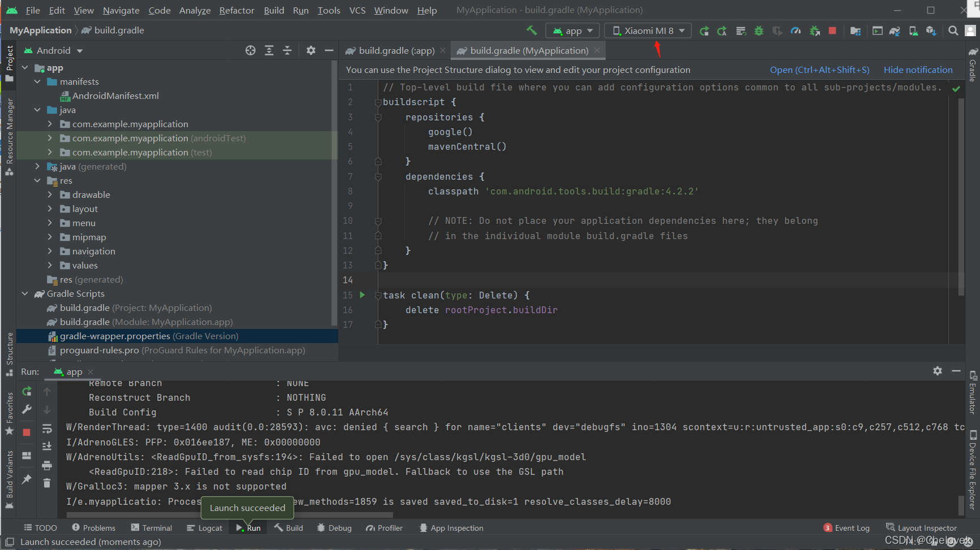Toggle soft-wrap in Run console
Image resolution: width=980 pixels, height=550 pixels.
coord(47,428)
